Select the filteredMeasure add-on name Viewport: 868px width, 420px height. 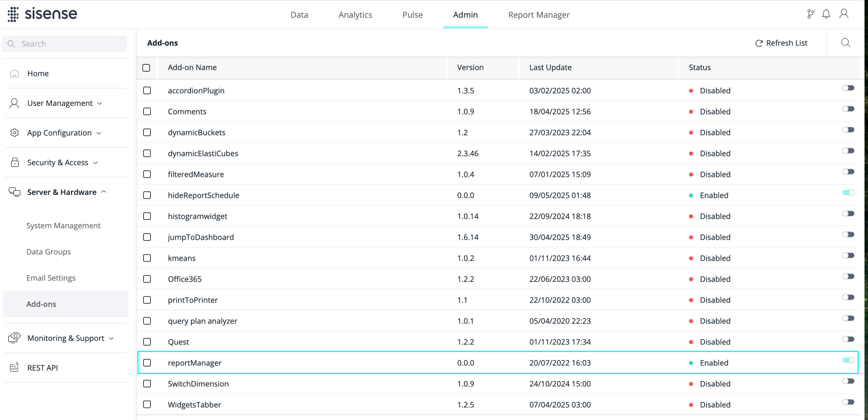click(x=196, y=175)
